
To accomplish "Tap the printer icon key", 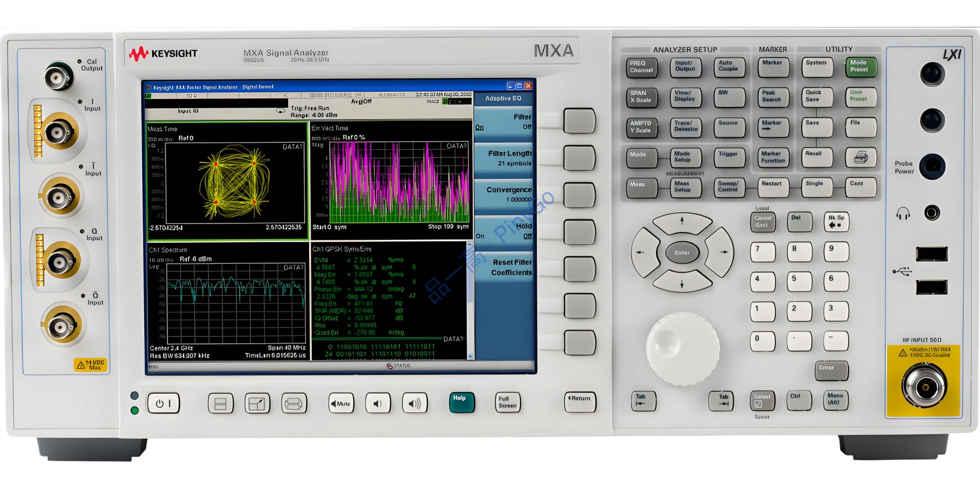I will (x=861, y=157).
